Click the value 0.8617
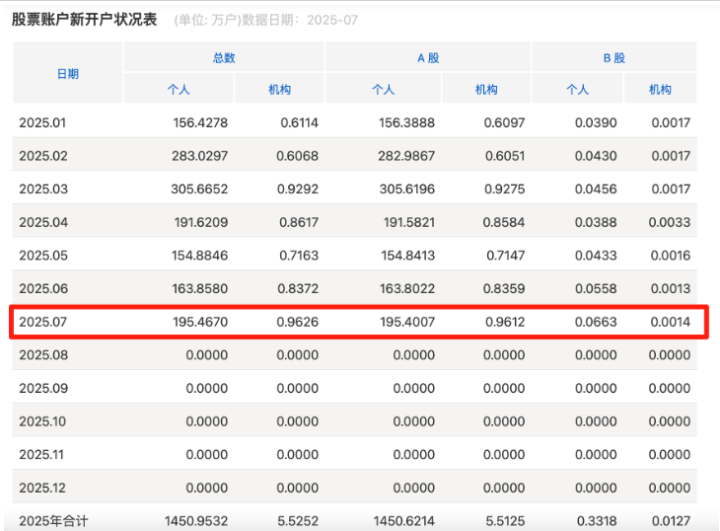 pyautogui.click(x=298, y=222)
